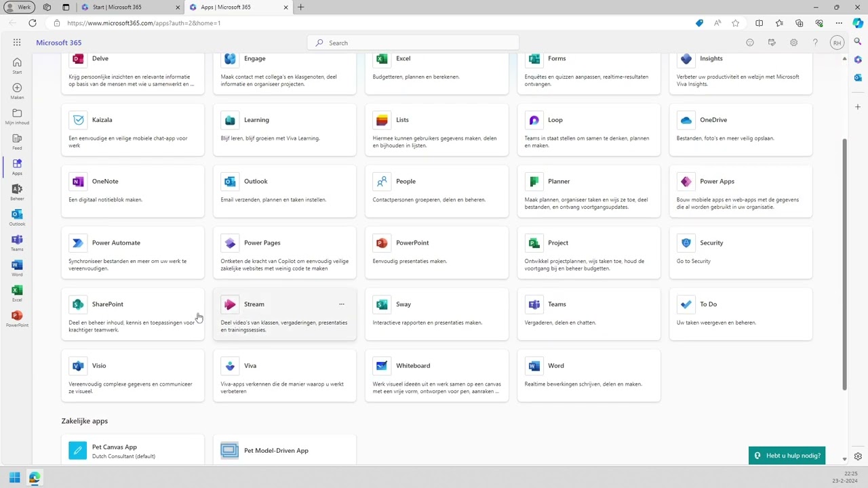Open the Word tile icon
Image resolution: width=868 pixels, height=488 pixels.
[x=534, y=366]
